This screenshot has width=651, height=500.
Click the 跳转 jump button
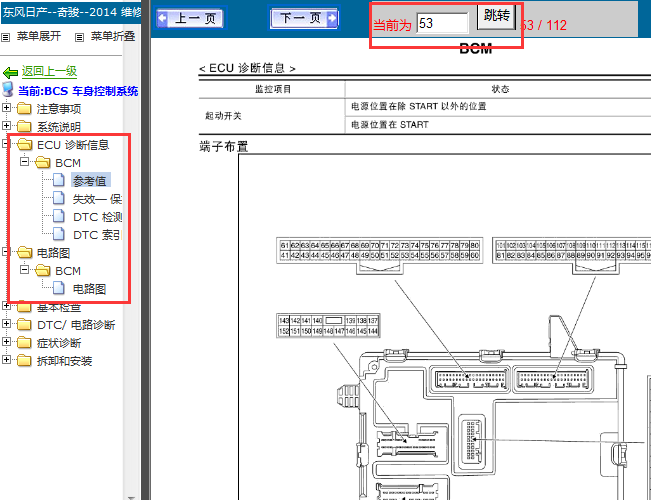(x=496, y=16)
